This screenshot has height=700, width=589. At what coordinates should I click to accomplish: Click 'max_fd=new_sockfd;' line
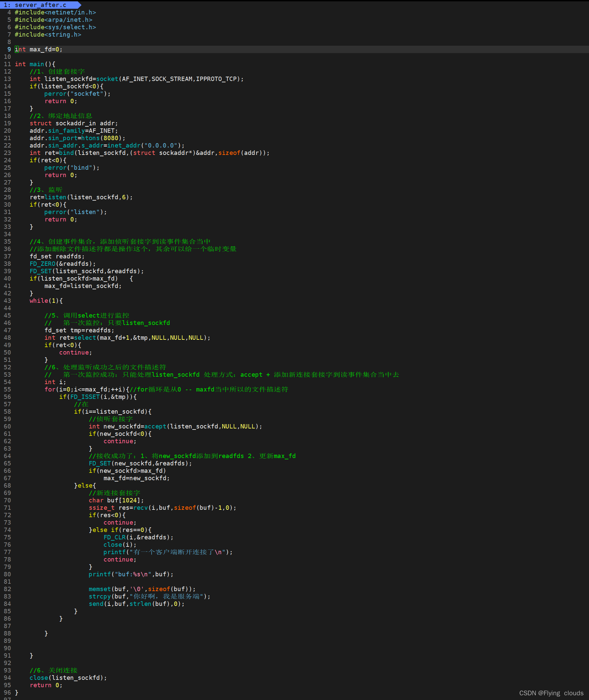(x=136, y=478)
